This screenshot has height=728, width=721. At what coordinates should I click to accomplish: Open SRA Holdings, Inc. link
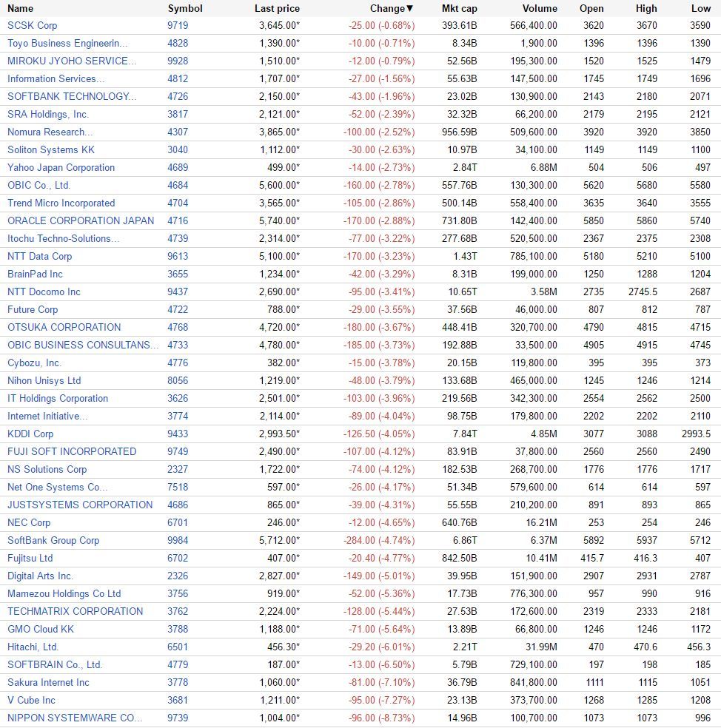pos(48,114)
